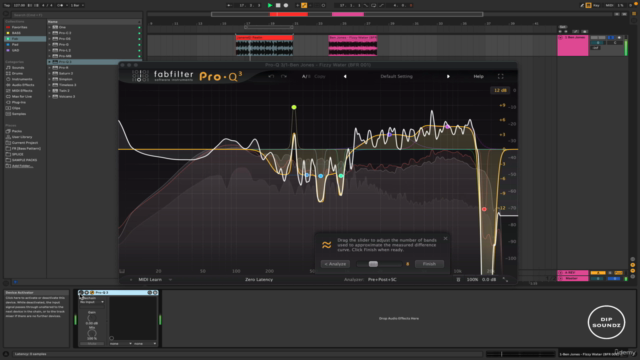Adjust the device Mix knob
The image size is (640, 360).
(x=92, y=333)
